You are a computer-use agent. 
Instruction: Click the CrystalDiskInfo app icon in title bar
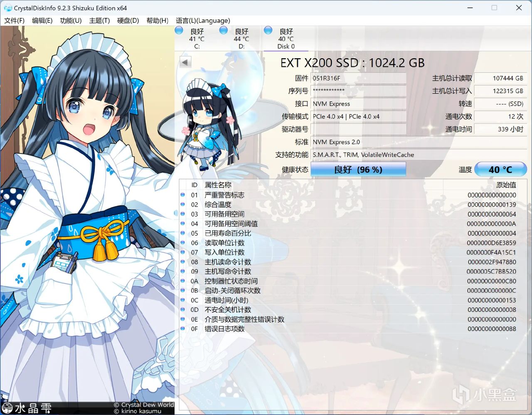tap(7, 8)
